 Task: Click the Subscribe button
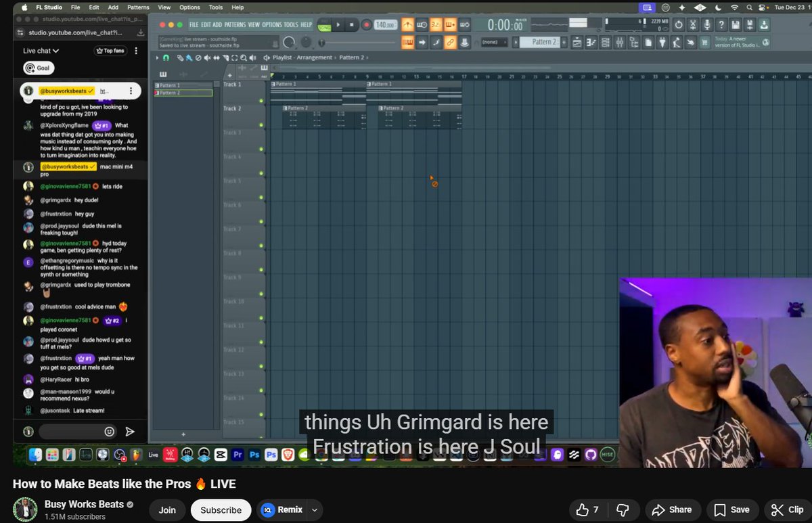tap(221, 509)
